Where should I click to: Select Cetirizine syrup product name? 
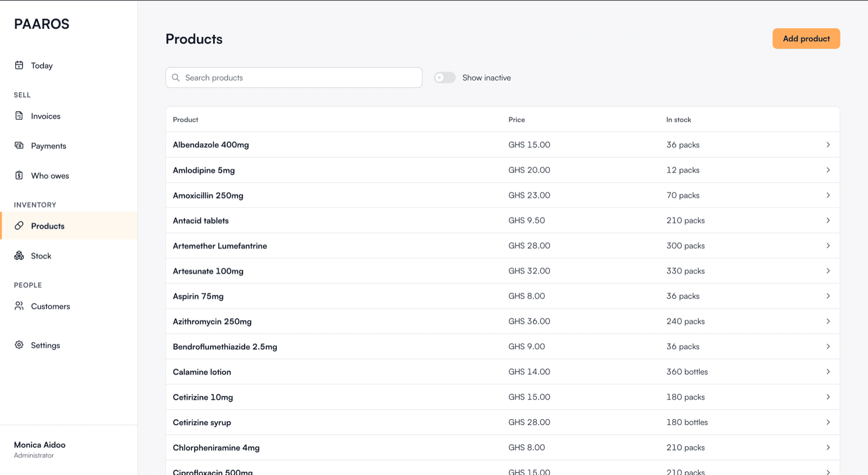pyautogui.click(x=202, y=423)
